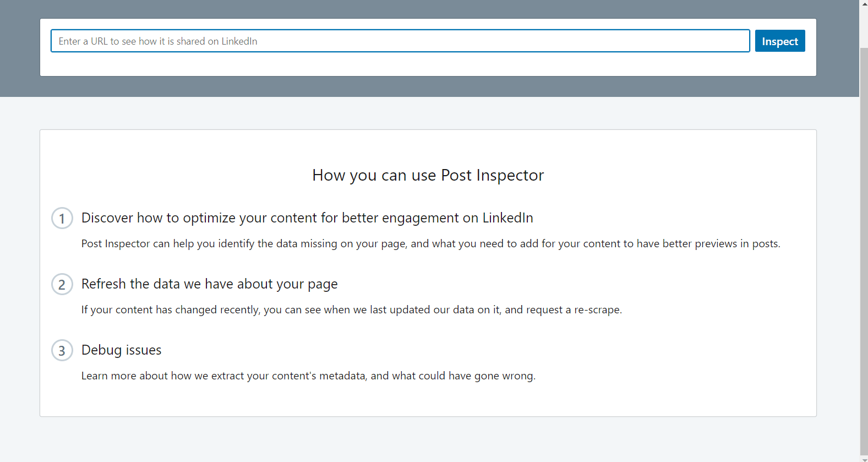Viewport: 868px width, 462px height.
Task: Select the re-scrape description text
Action: (x=351, y=309)
